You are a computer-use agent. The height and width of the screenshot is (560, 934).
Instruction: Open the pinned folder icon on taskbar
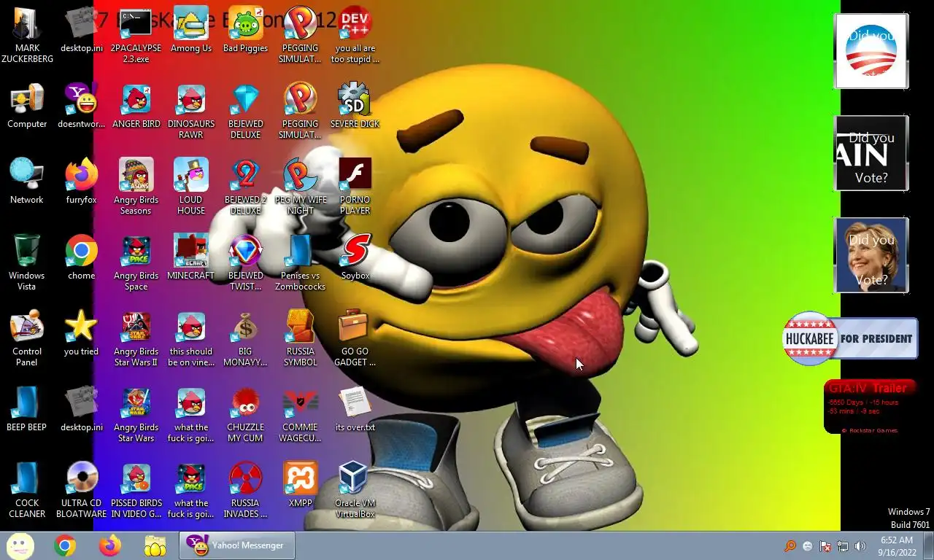click(155, 545)
